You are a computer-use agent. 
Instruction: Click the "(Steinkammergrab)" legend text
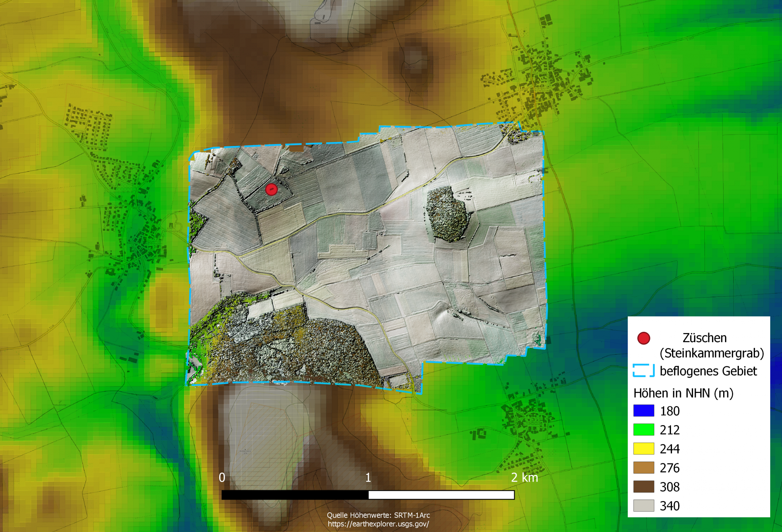pos(712,353)
